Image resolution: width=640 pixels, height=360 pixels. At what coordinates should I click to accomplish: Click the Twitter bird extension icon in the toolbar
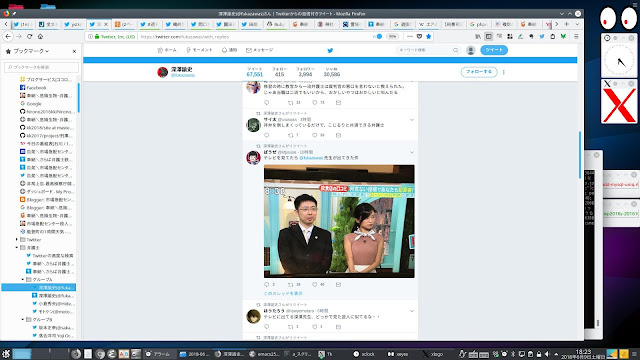pos(542,36)
